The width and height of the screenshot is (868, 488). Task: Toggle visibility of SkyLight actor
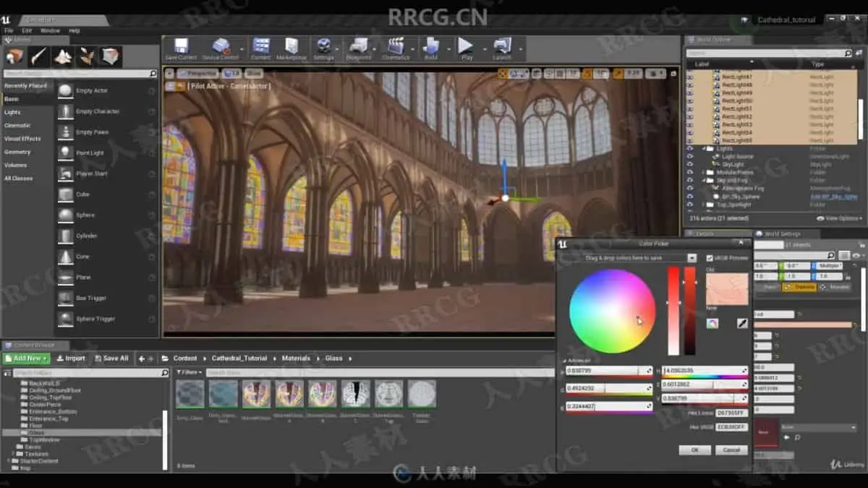[689, 164]
